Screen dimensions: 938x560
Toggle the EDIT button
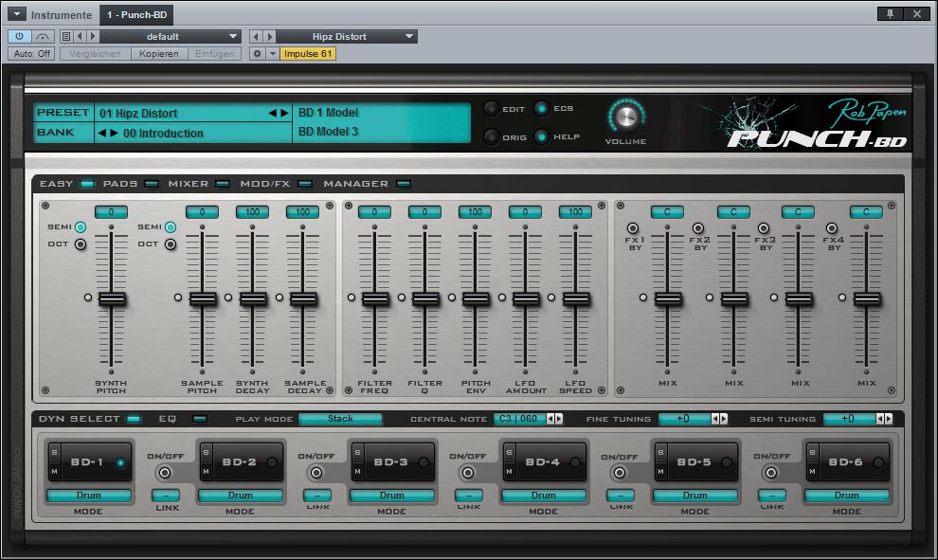pos(491,108)
